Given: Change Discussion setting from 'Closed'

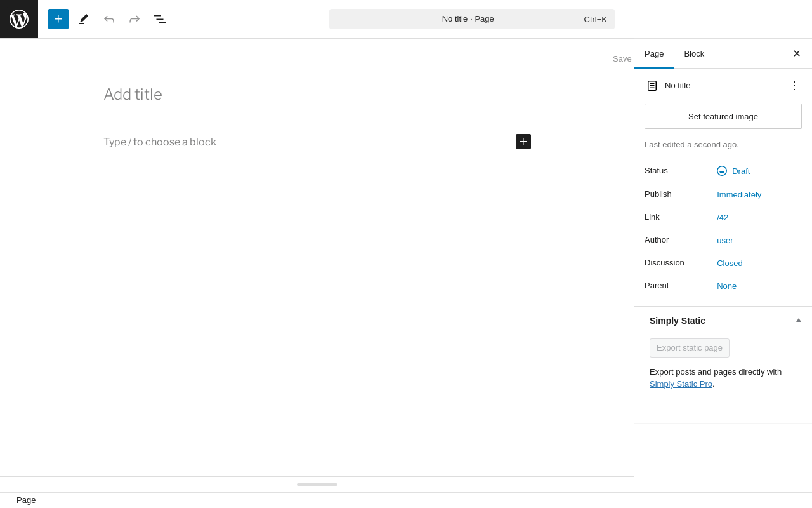Looking at the screenshot, I should pyautogui.click(x=730, y=264).
